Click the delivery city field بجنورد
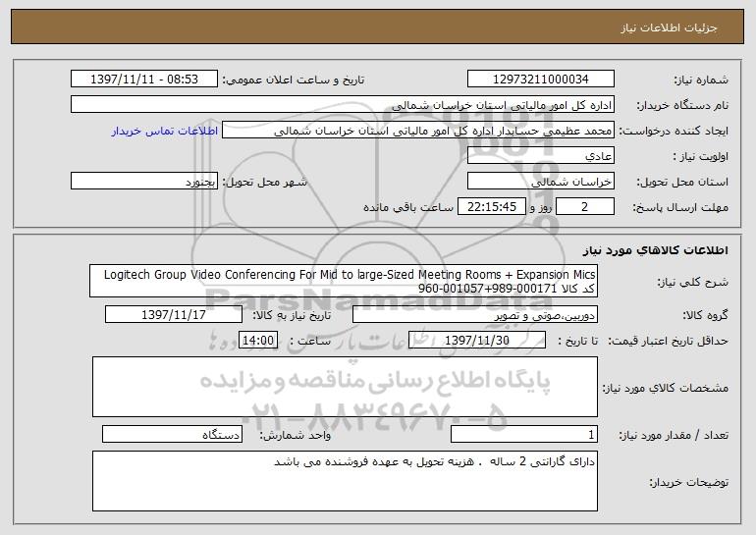756x535 pixels. pos(144,182)
